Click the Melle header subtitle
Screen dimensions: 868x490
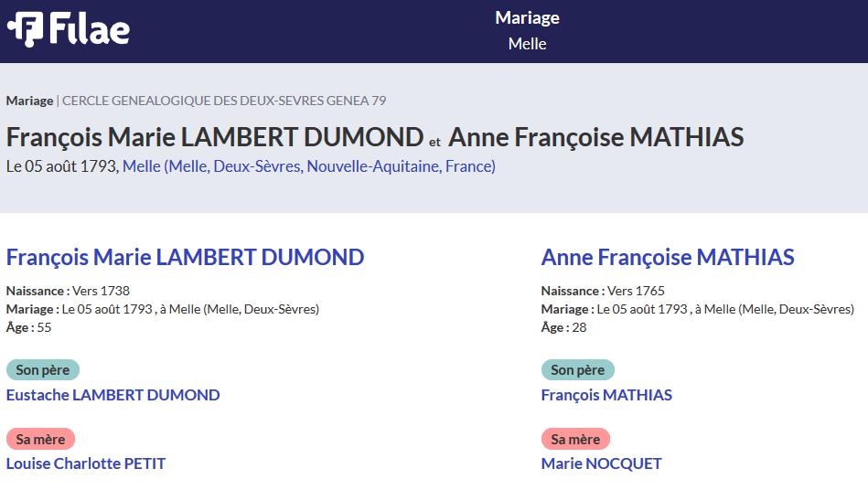click(527, 44)
